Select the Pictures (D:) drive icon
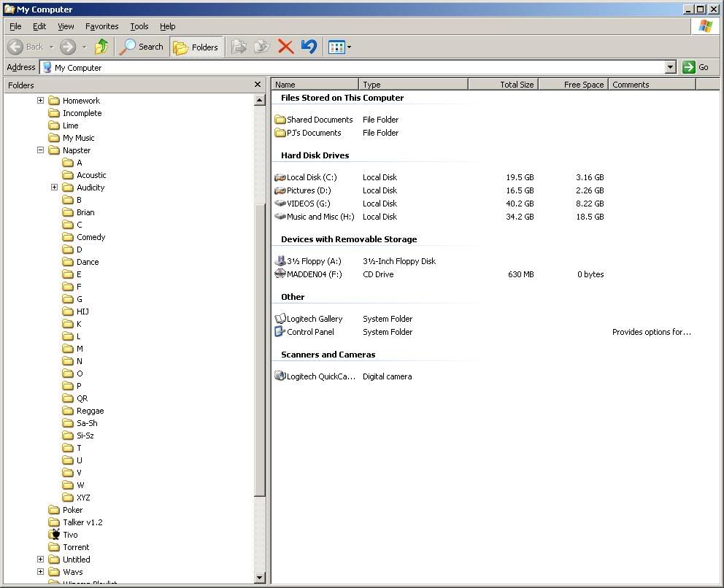 280,190
